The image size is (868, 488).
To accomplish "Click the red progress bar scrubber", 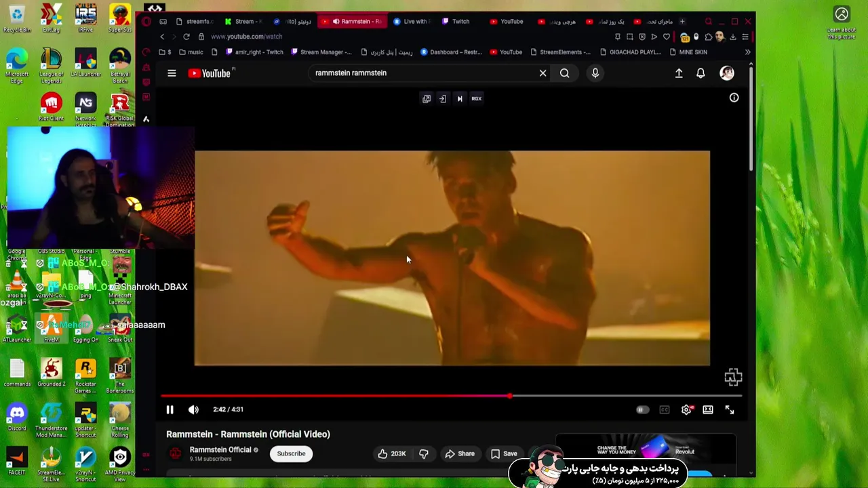I will (x=509, y=396).
